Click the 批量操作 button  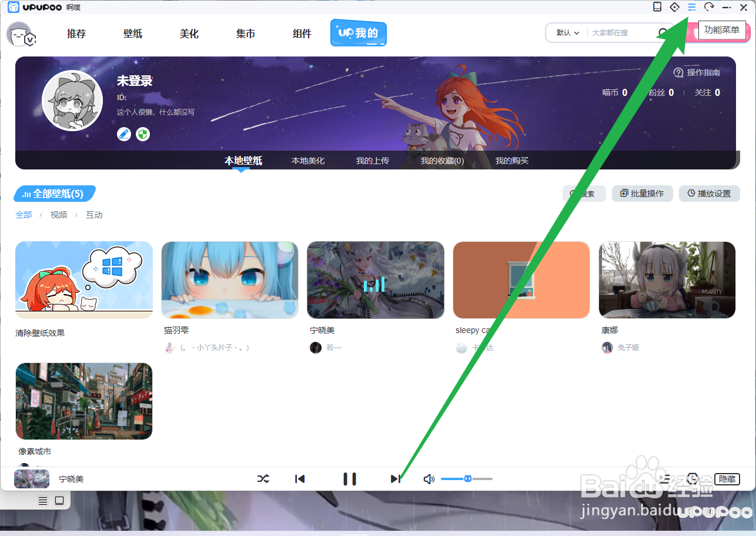(642, 194)
